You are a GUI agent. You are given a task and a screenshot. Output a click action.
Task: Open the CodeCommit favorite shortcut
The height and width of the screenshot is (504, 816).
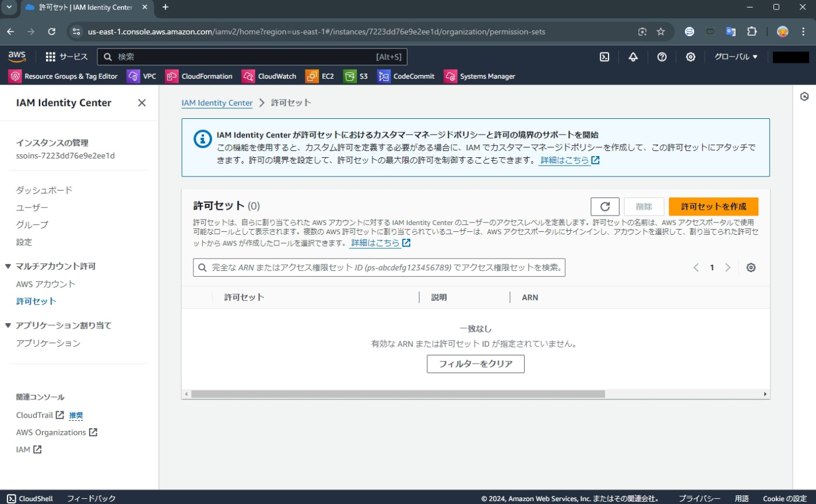pos(406,76)
